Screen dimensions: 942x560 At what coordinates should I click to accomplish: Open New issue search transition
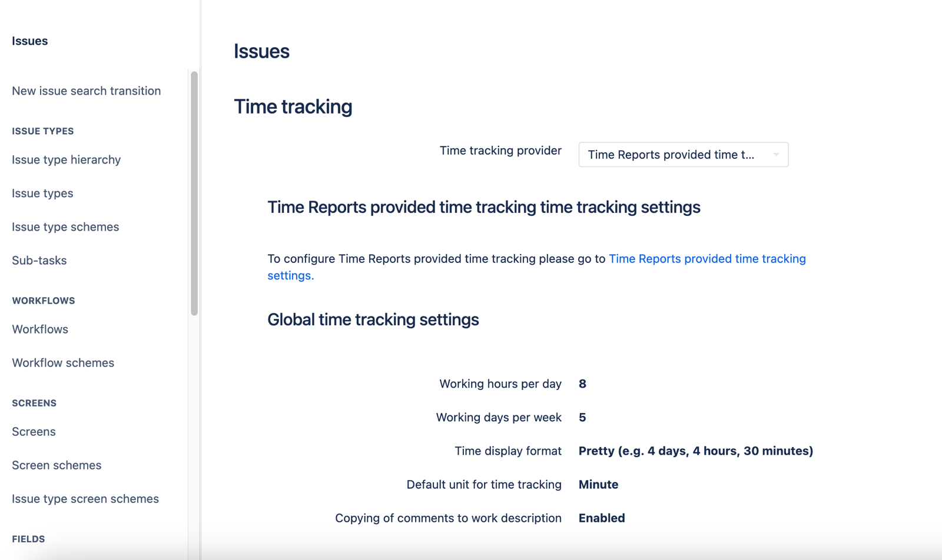tap(86, 91)
